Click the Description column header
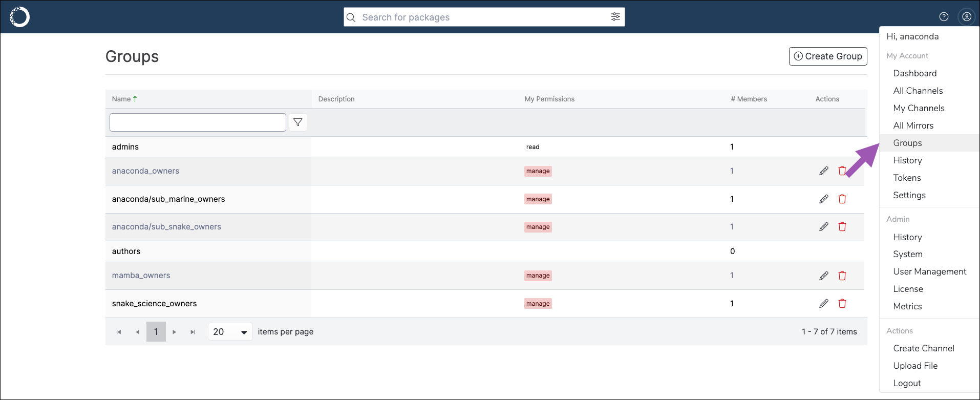This screenshot has height=400, width=980. (336, 99)
